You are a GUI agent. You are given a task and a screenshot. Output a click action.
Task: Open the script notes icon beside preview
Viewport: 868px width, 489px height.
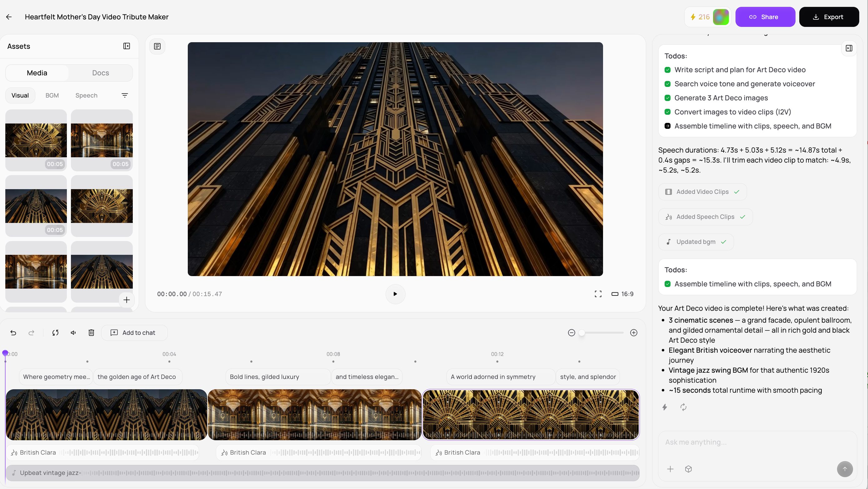point(157,47)
